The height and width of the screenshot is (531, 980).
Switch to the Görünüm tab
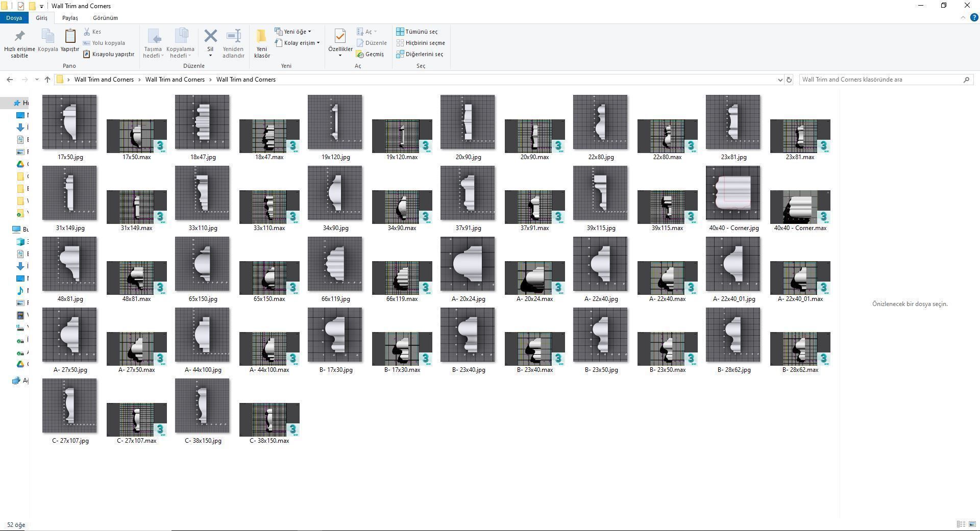point(105,18)
